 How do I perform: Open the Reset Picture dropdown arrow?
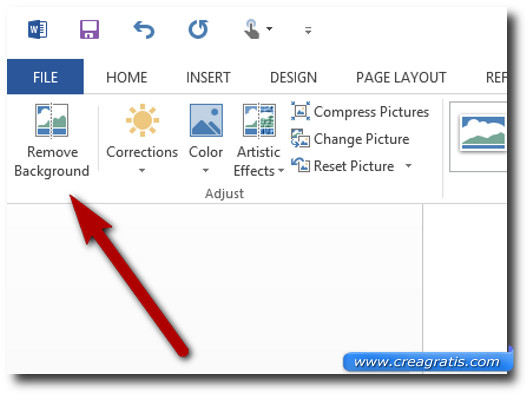[x=409, y=166]
